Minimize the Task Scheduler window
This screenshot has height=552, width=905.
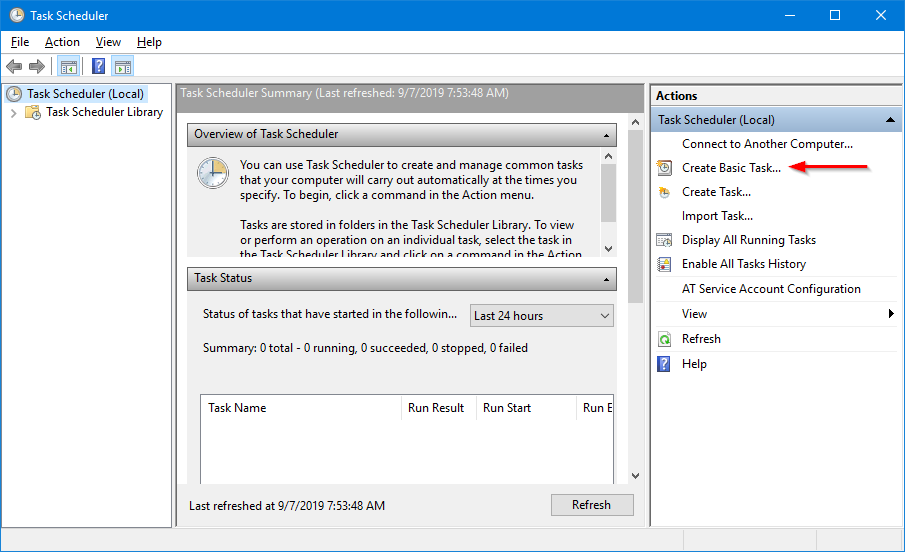click(790, 15)
